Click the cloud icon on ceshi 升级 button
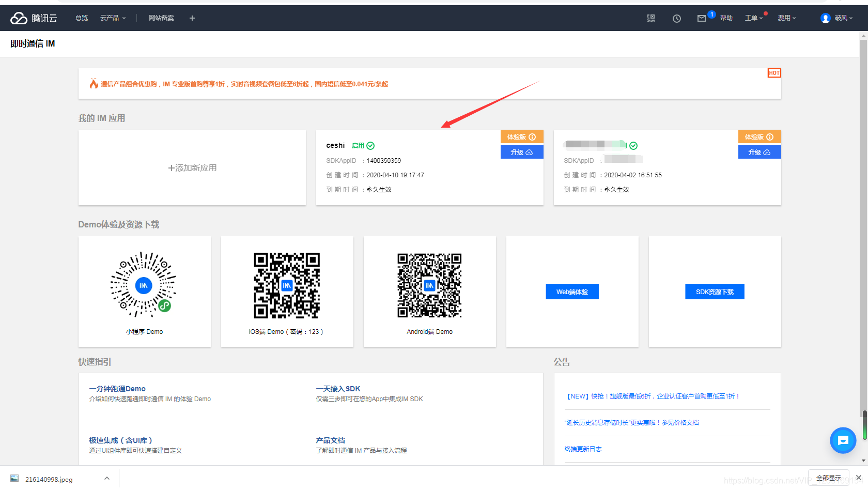 point(529,152)
